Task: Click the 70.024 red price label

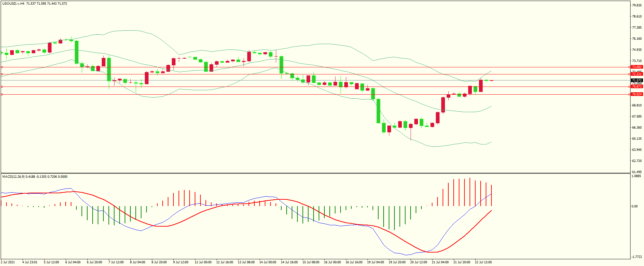Action: tap(637, 94)
